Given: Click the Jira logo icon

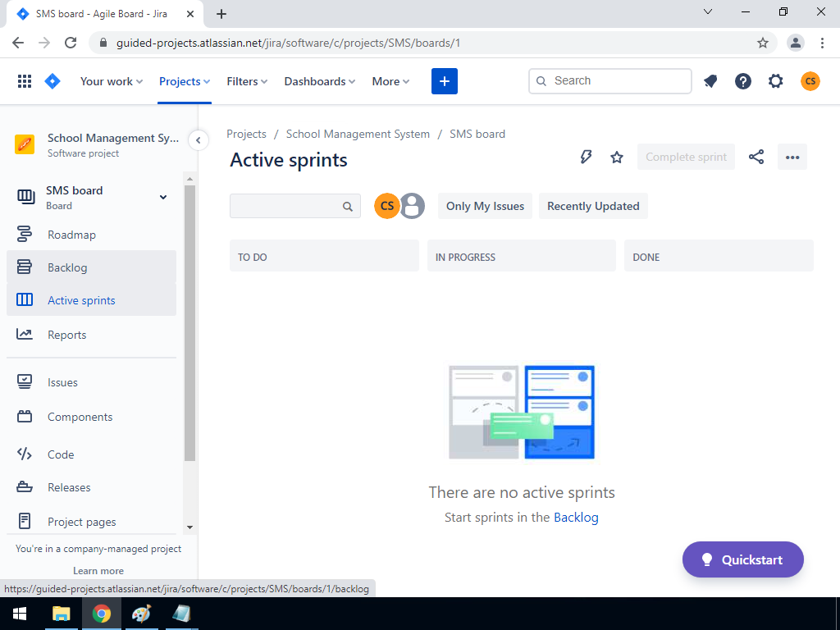Looking at the screenshot, I should pos(52,81).
